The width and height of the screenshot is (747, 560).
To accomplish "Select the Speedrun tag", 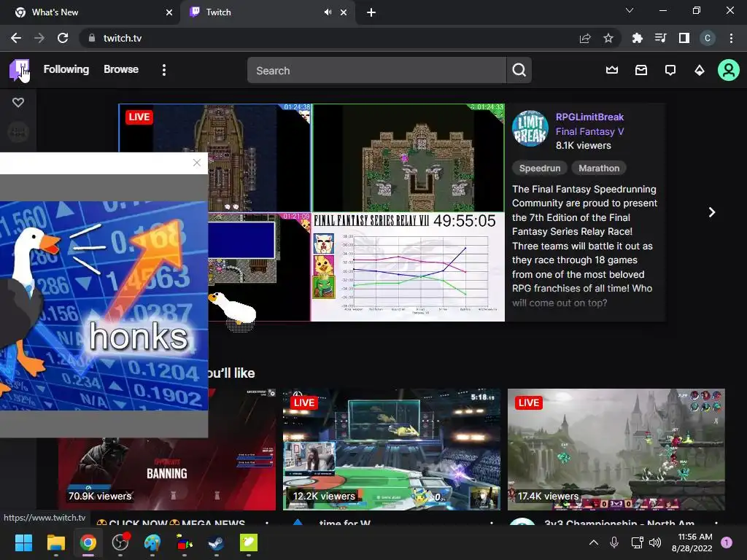I will tap(539, 168).
